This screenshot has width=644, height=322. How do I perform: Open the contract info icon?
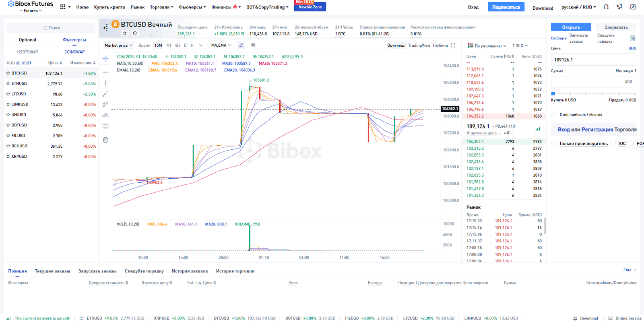[135, 33]
